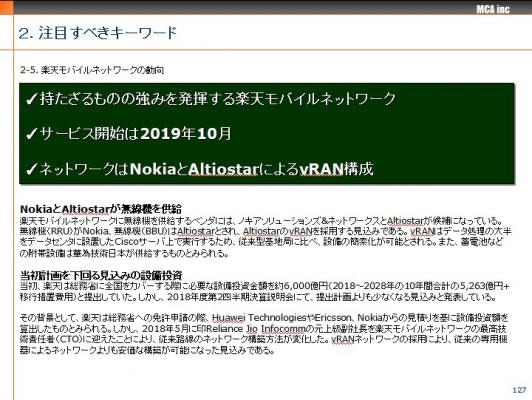Click the underlined vRAN word in green box
The image size is (532, 400).
[321, 169]
